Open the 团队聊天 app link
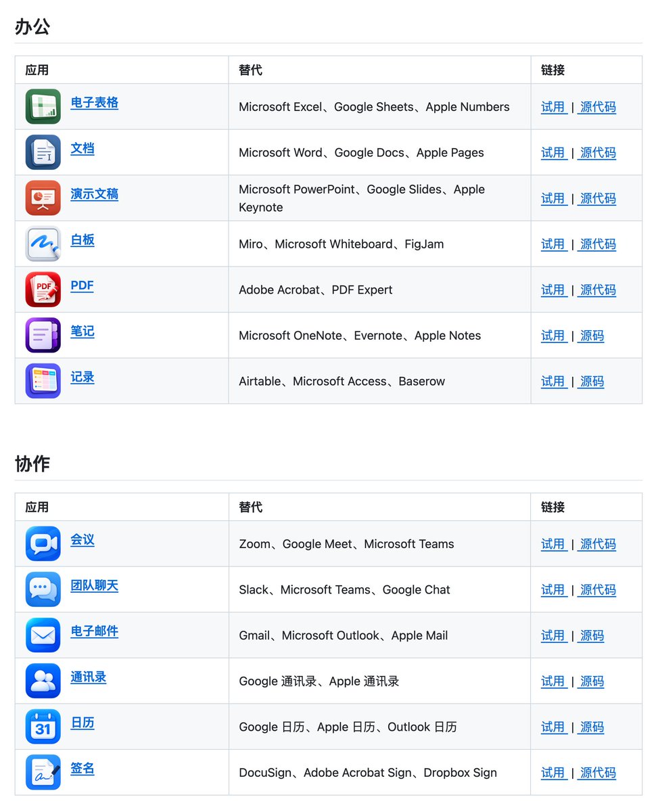The height and width of the screenshot is (812, 658). click(95, 586)
